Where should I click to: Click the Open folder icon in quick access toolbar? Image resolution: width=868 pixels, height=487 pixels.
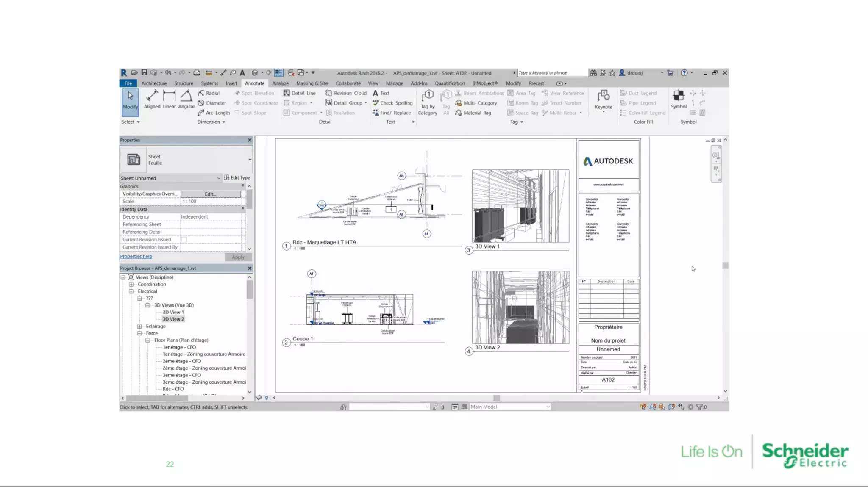(134, 72)
